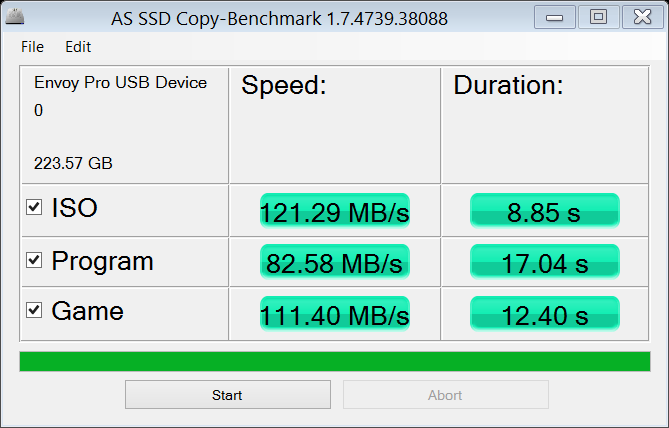Click the AS SSD app icon in title bar
The height and width of the screenshot is (428, 669).
(17, 18)
